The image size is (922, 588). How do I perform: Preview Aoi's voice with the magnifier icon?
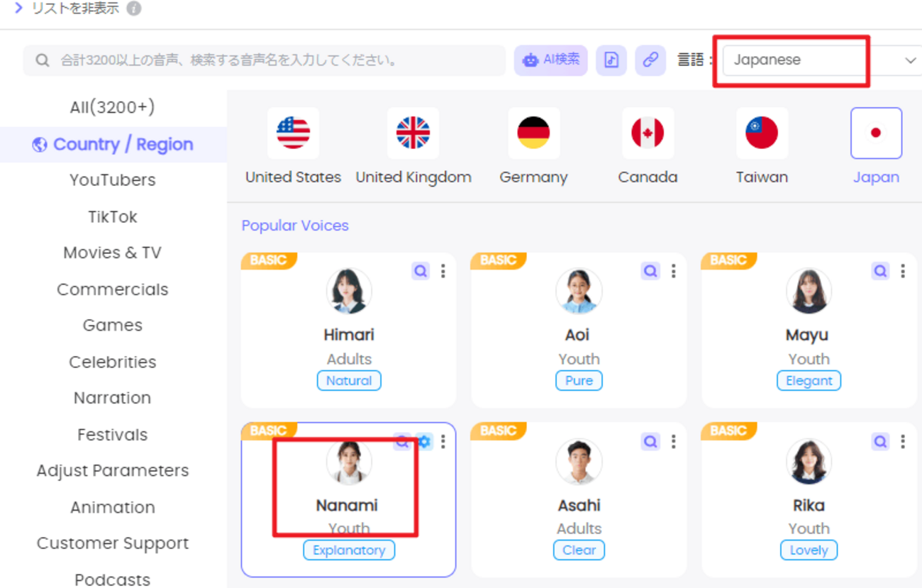650,271
